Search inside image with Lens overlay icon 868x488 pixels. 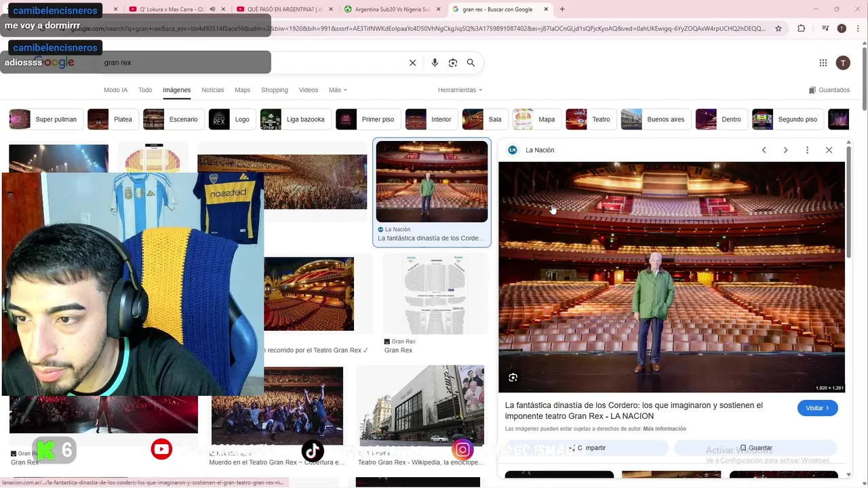click(513, 378)
